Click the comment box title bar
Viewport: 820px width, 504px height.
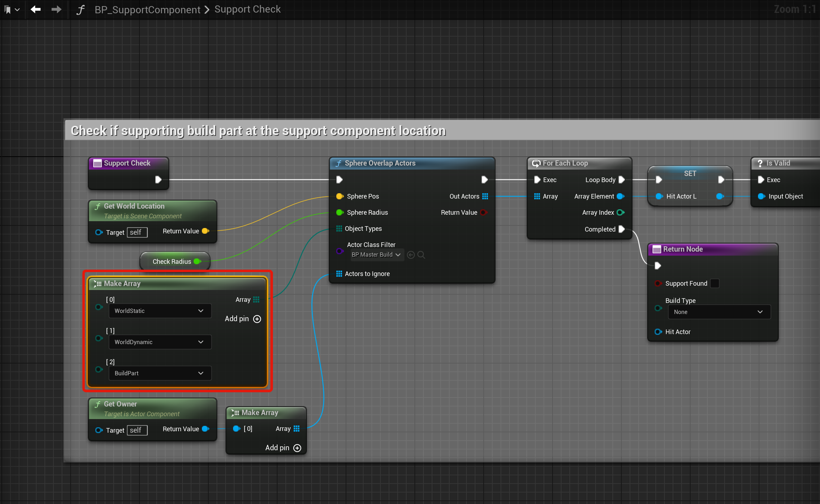258,131
